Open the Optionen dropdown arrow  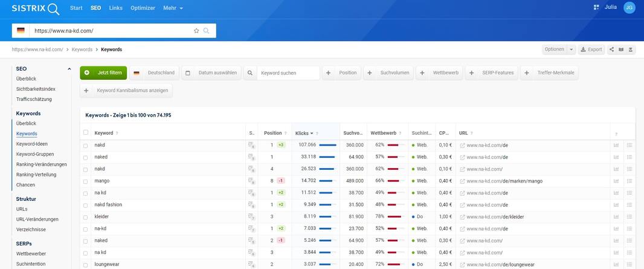point(572,50)
